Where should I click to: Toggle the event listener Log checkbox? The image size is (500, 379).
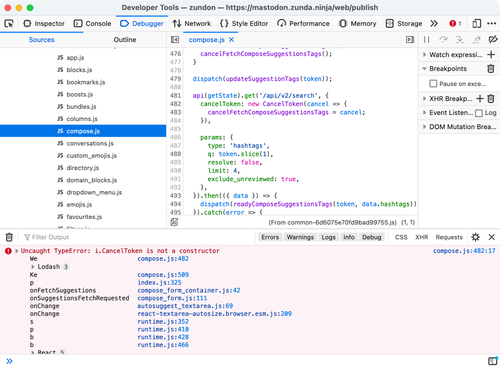click(x=479, y=113)
